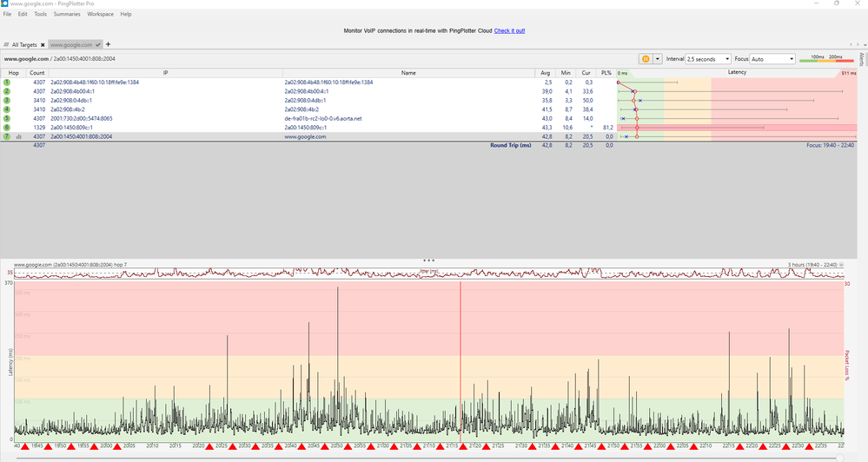The height and width of the screenshot is (462, 868).
Task: Click the jitter graph strip above timeline
Action: click(x=429, y=273)
